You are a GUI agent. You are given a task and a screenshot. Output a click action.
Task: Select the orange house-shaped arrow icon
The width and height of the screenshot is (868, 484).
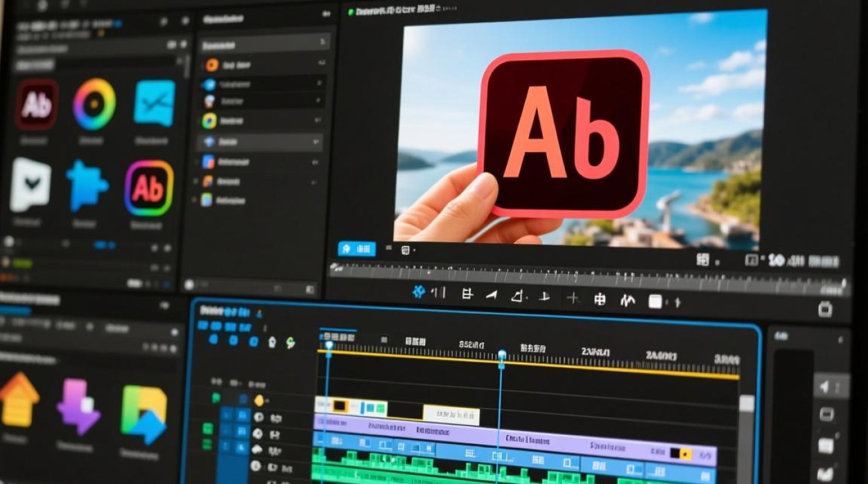pyautogui.click(x=19, y=399)
